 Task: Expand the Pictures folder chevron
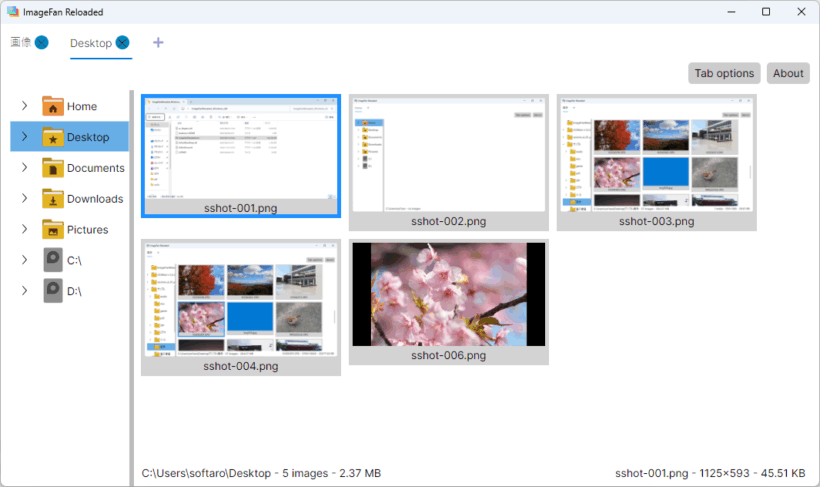24,230
